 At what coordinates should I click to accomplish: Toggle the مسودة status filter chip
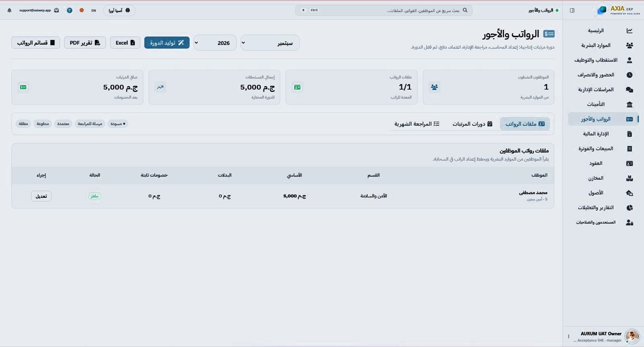tap(118, 124)
